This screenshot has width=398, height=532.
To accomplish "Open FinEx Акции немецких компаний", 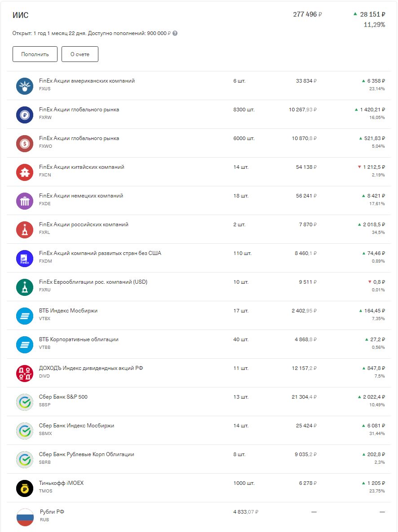I will click(x=199, y=201).
